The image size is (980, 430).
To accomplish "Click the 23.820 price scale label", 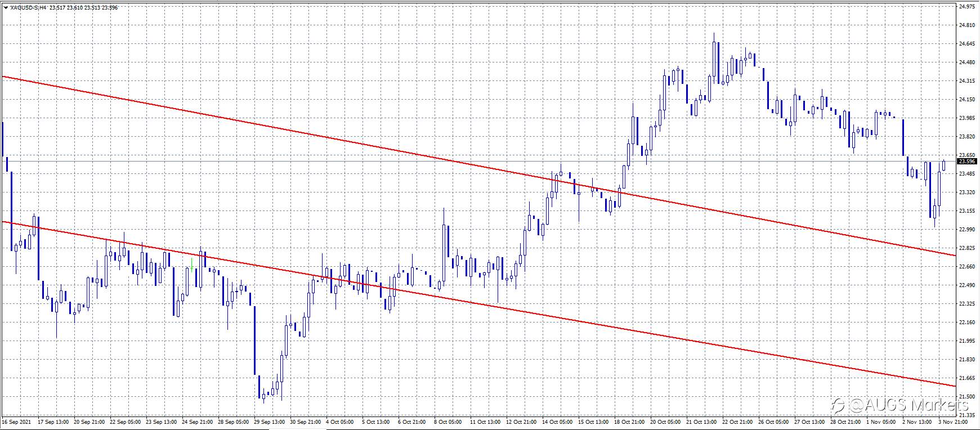I will point(966,137).
